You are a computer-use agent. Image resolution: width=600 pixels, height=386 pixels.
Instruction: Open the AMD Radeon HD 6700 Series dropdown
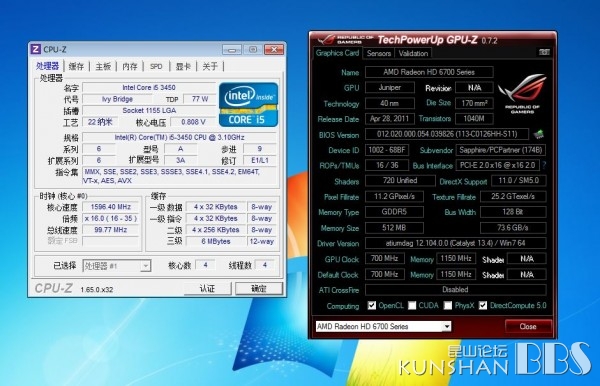point(383,326)
